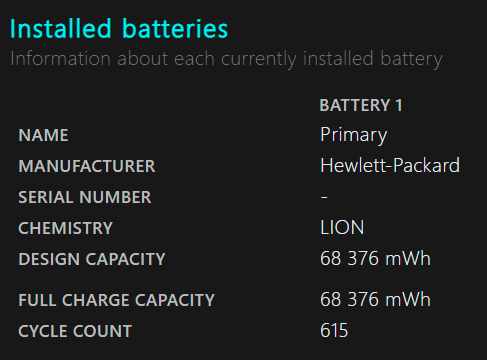
Task: Click the subtitle about currently installed battery
Action: pyautogui.click(x=227, y=59)
